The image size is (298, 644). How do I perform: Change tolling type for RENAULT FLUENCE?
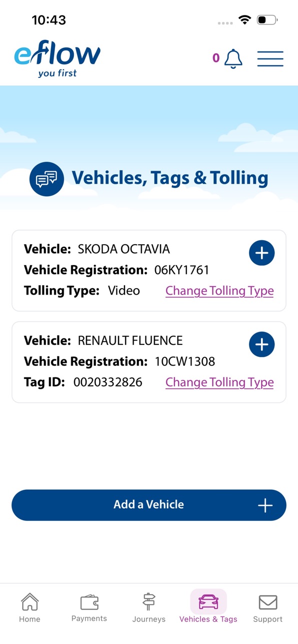pyautogui.click(x=219, y=382)
